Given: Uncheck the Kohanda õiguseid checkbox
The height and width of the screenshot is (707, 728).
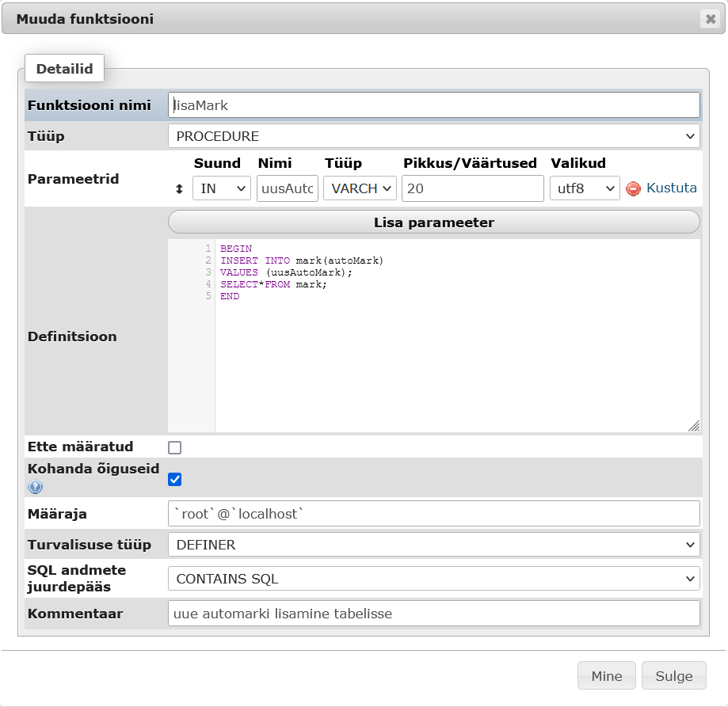Looking at the screenshot, I should coord(175,479).
